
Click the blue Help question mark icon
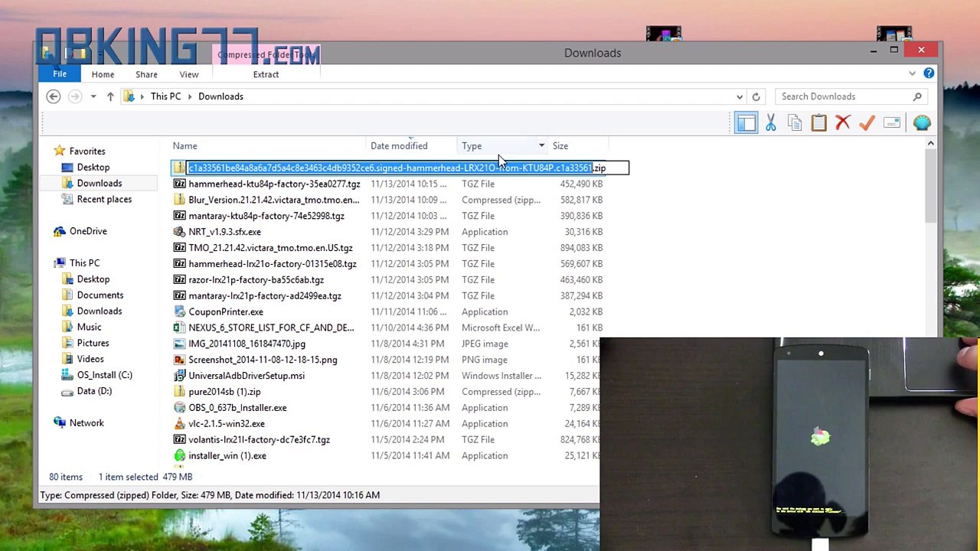coord(929,73)
